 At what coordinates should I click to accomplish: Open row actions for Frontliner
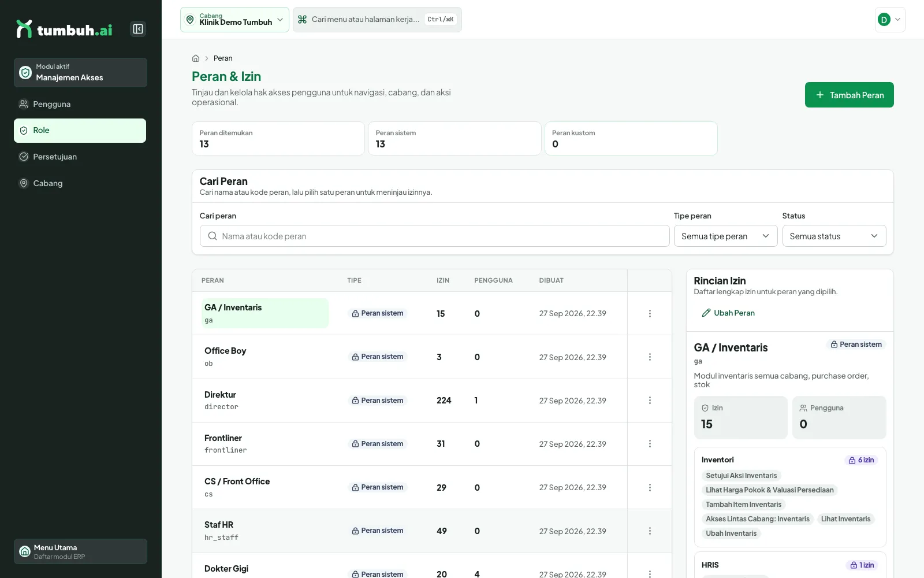coord(650,444)
